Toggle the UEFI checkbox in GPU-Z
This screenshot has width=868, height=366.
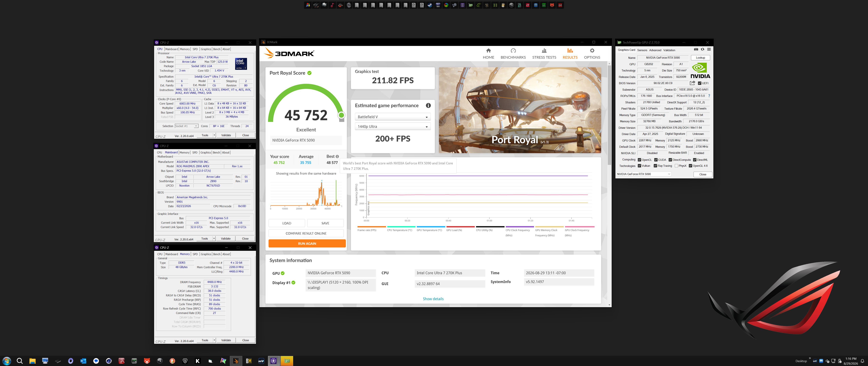pyautogui.click(x=699, y=83)
